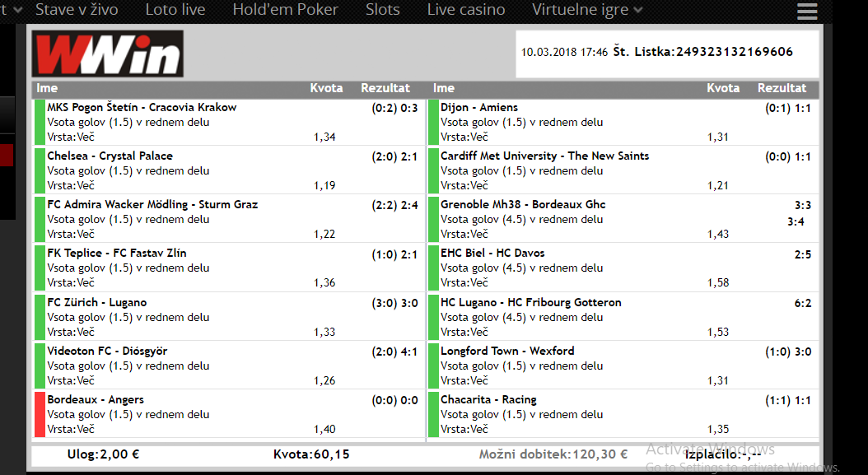Click result (0:0) 0:0 for Bordeaux - Angers
Viewport: 868px width, 475px height.
[x=394, y=400]
